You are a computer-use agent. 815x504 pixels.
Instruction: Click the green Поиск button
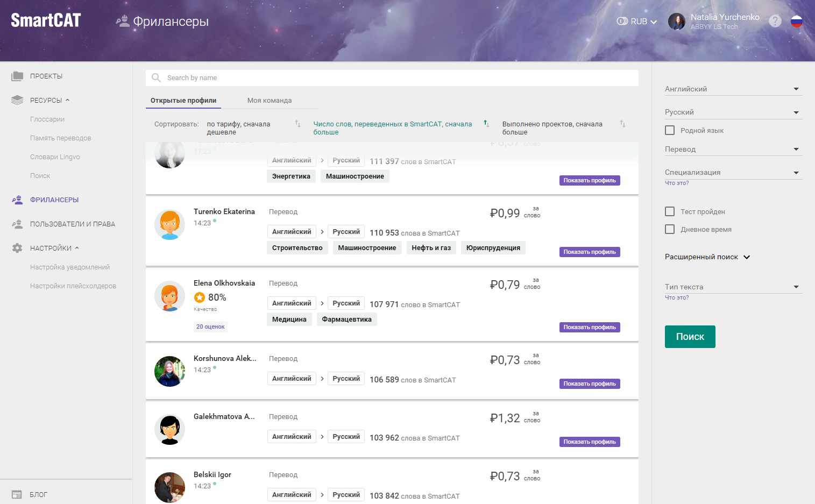(x=690, y=337)
